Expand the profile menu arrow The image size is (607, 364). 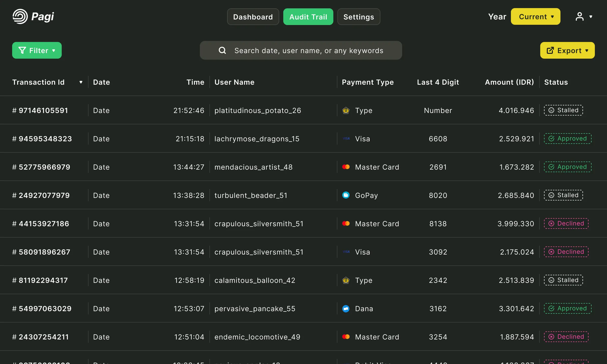tap(591, 17)
